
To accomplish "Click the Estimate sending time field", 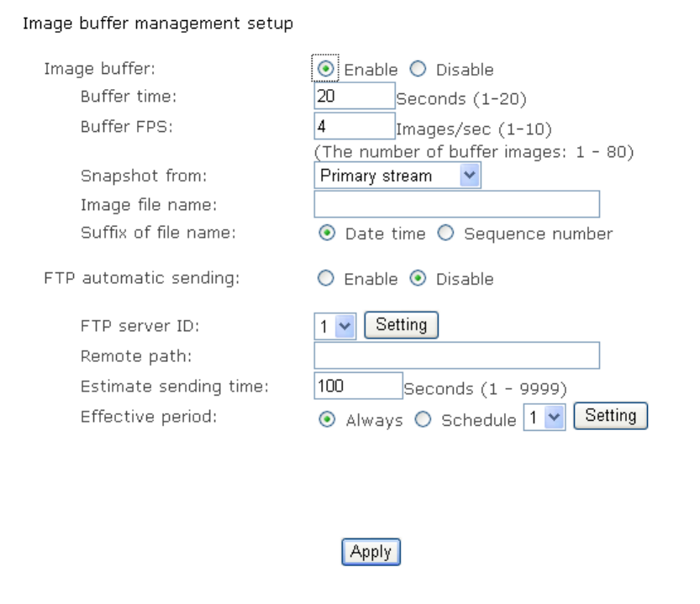I will [358, 386].
